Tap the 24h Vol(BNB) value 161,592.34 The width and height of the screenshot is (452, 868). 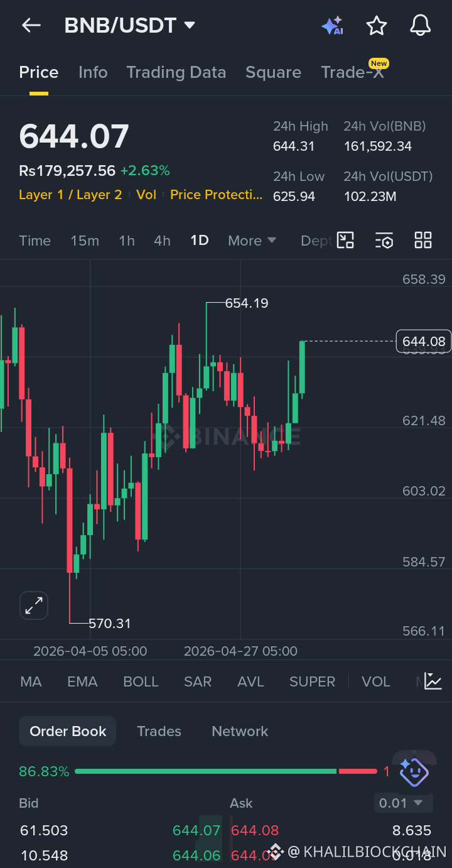click(378, 146)
